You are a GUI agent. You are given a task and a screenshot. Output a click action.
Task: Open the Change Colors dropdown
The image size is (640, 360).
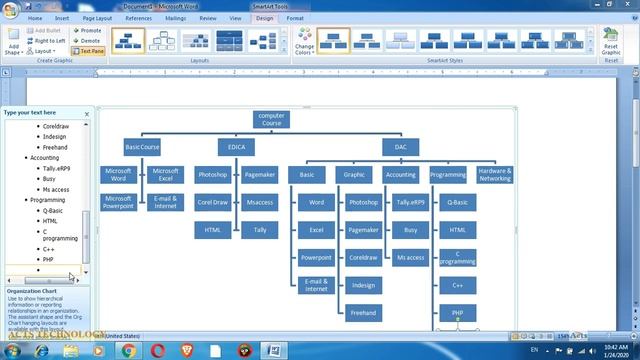coord(304,41)
